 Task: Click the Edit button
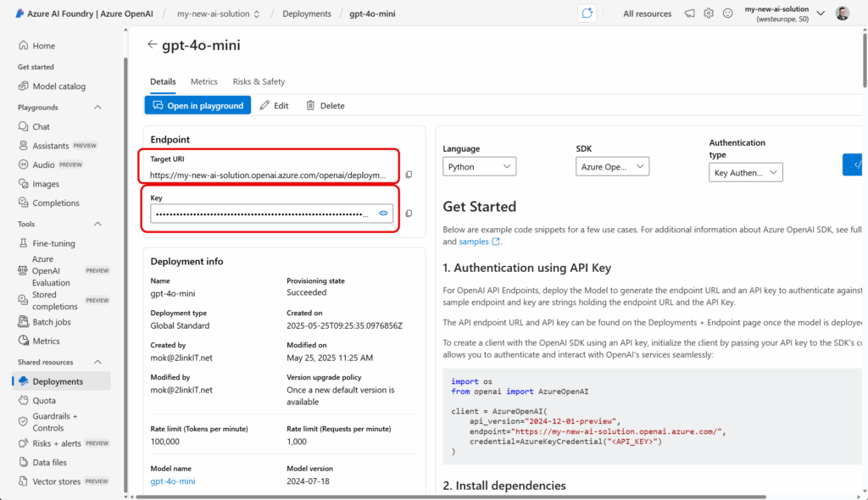point(274,105)
